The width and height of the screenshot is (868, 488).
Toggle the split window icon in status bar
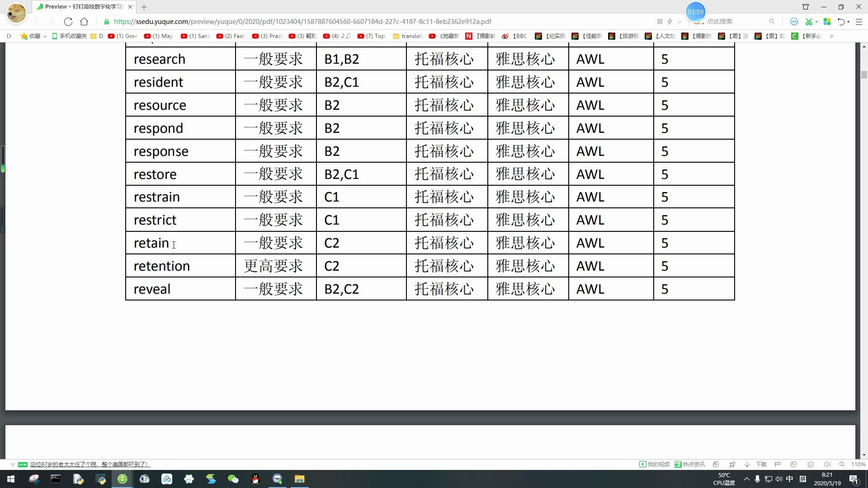(x=811, y=464)
